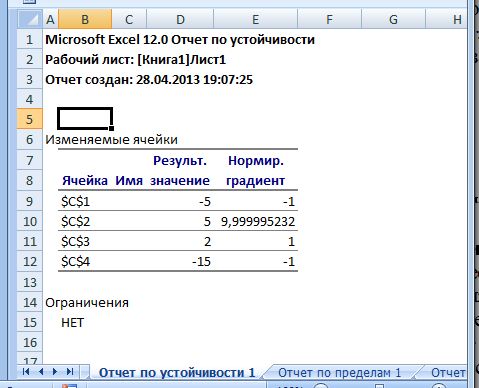Select row 11 header
479x388 pixels.
30,241
